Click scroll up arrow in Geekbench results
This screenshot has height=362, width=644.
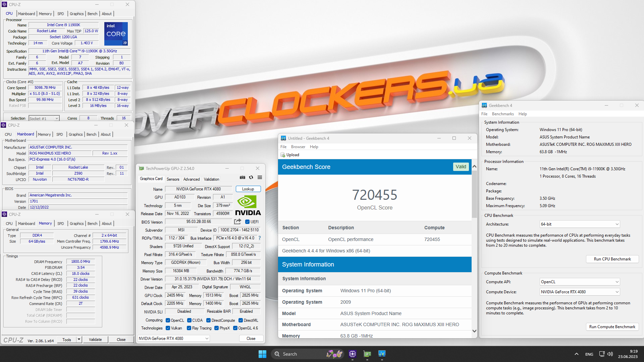(474, 167)
